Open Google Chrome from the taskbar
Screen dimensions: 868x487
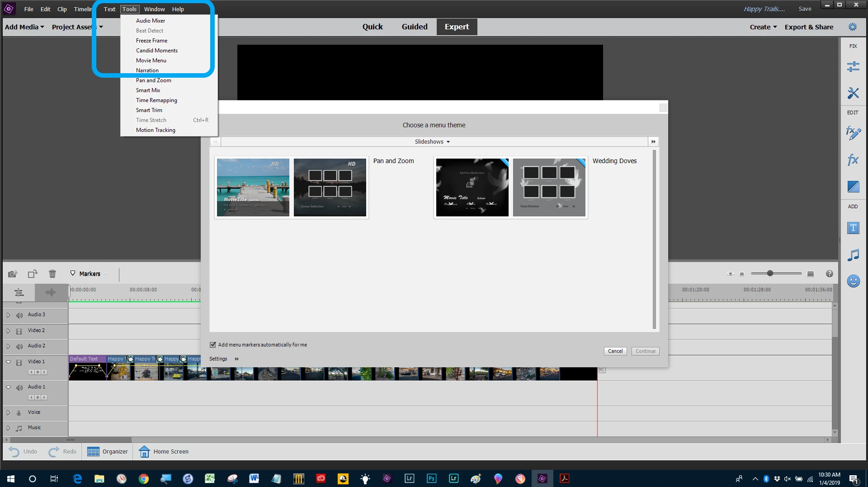[144, 479]
